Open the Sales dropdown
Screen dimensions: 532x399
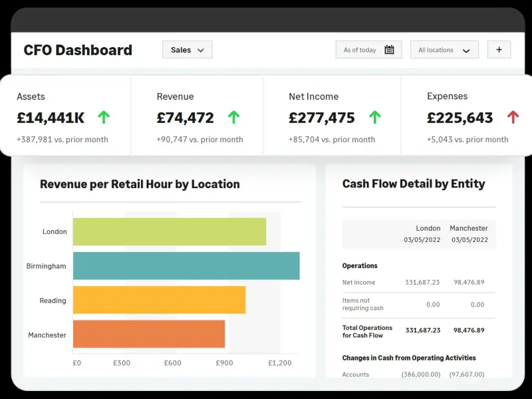[187, 50]
